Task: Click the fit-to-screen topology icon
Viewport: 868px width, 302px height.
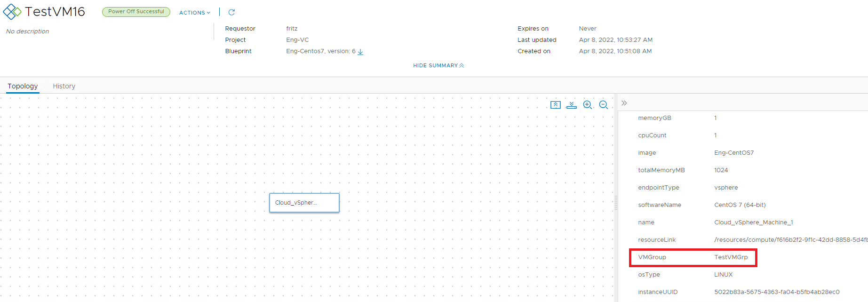Action: pyautogui.click(x=556, y=105)
